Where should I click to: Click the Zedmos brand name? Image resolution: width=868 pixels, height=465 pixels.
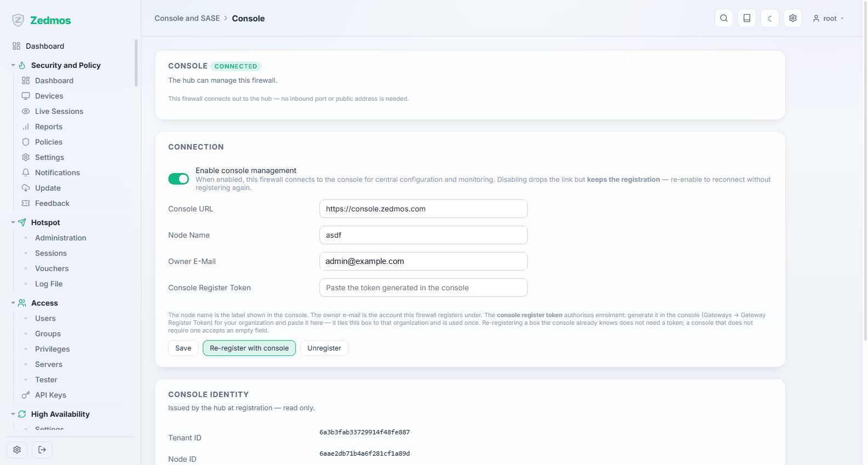pos(50,20)
